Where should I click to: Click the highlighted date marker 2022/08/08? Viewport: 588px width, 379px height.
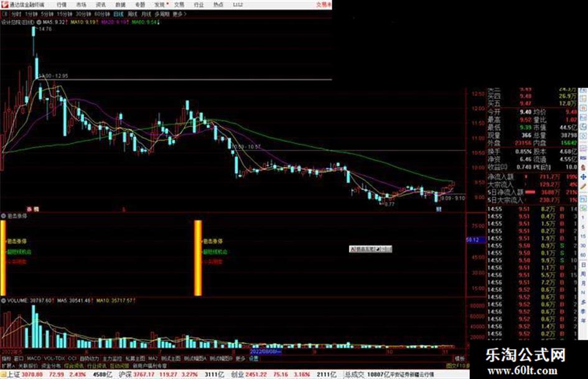tap(266, 352)
